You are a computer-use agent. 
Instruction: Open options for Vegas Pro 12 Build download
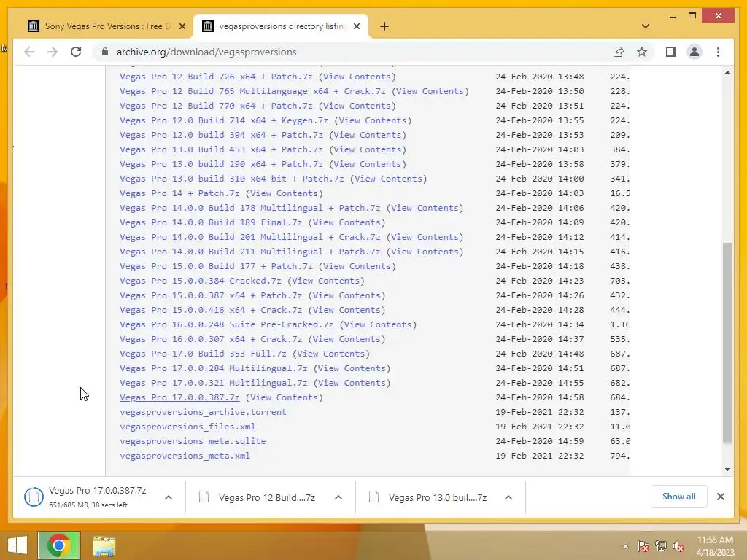[338, 497]
